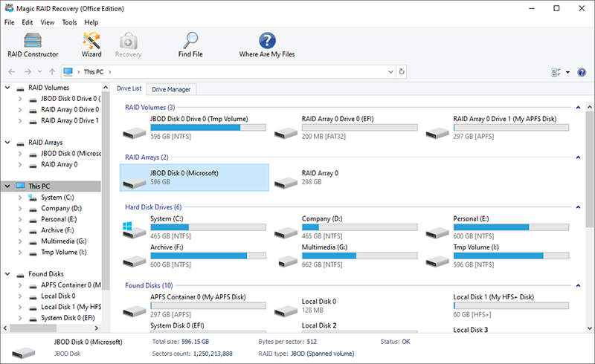This screenshot has height=364, width=595.
Task: Collapse the RAID Arrays tree node
Action: pyautogui.click(x=7, y=142)
